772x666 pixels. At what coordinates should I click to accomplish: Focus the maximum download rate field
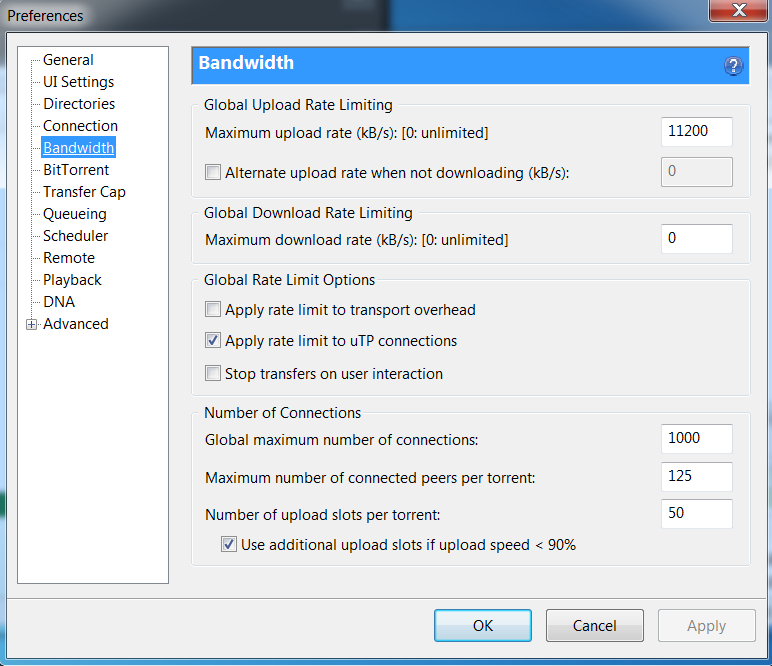pos(696,239)
